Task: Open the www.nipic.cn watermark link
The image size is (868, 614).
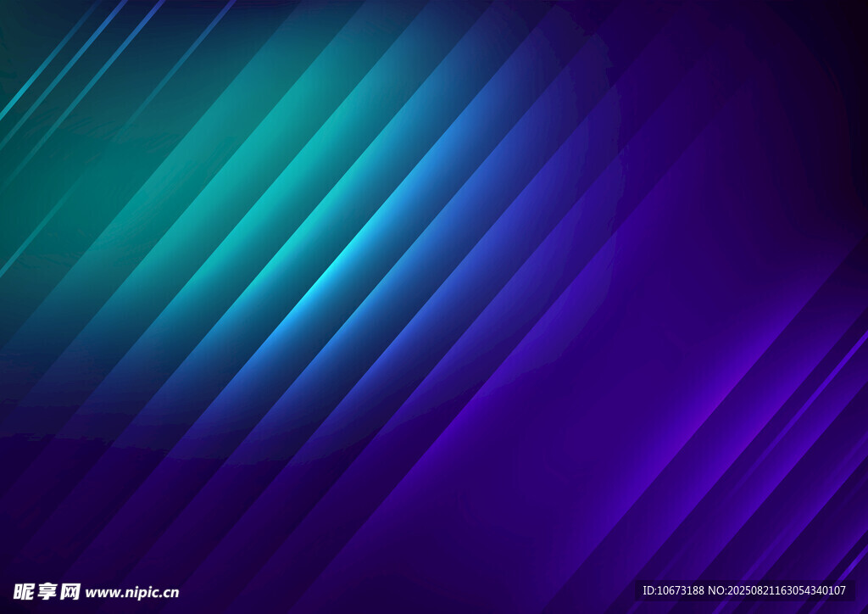Action: coord(131,592)
